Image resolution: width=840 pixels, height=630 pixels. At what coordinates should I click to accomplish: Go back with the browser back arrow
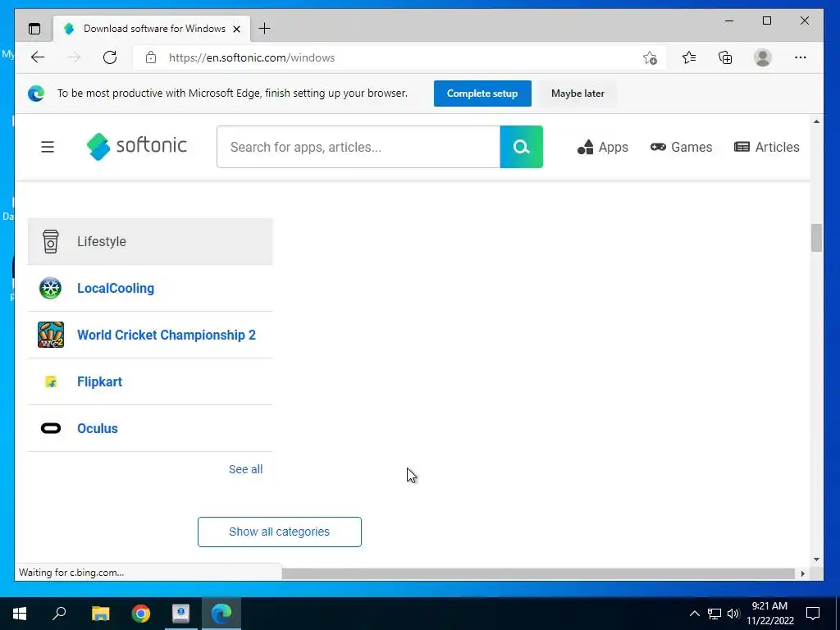tap(38, 57)
